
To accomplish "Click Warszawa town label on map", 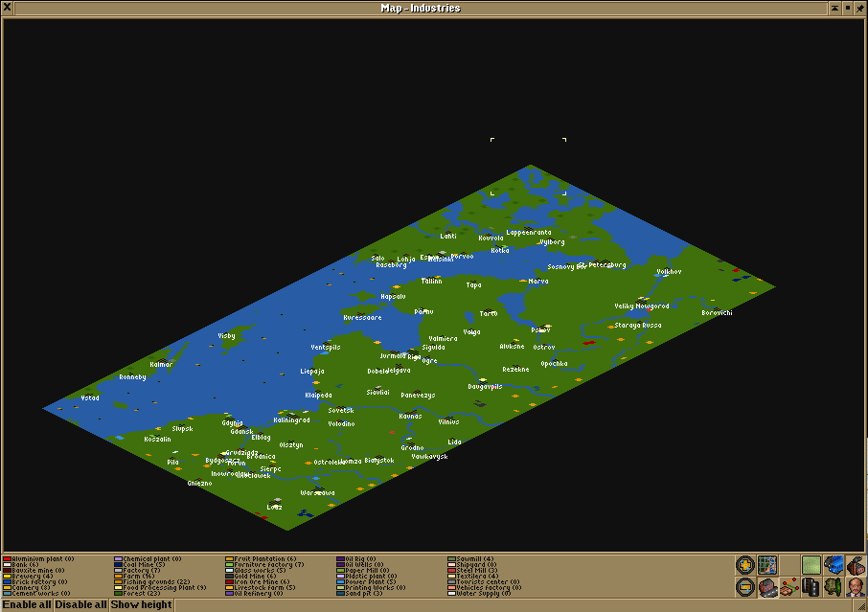I will tap(318, 493).
